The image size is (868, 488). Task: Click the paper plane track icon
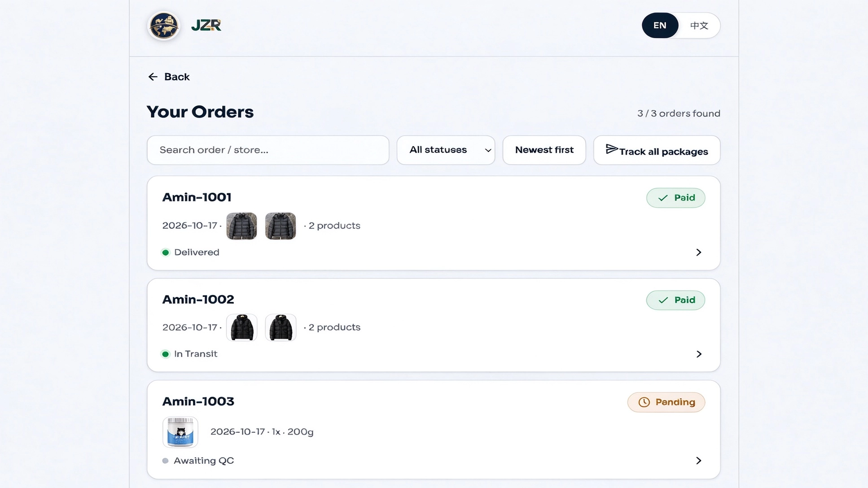611,149
